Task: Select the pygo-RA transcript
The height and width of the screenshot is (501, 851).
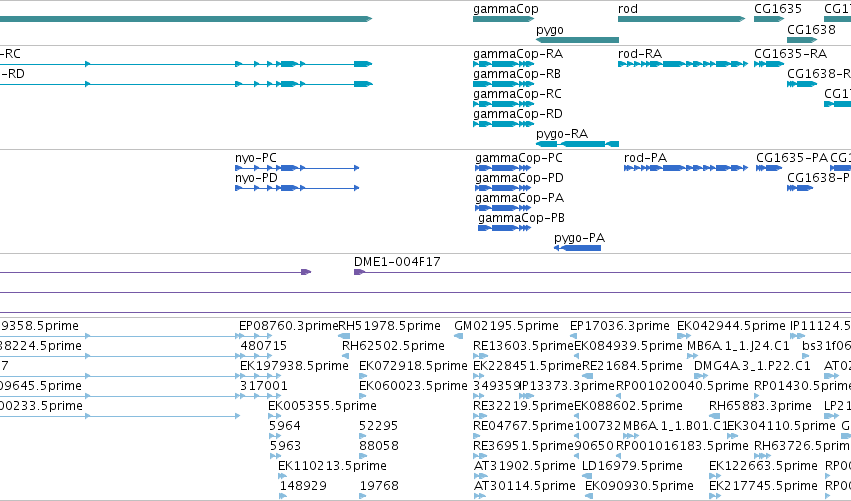Action: pos(577,144)
